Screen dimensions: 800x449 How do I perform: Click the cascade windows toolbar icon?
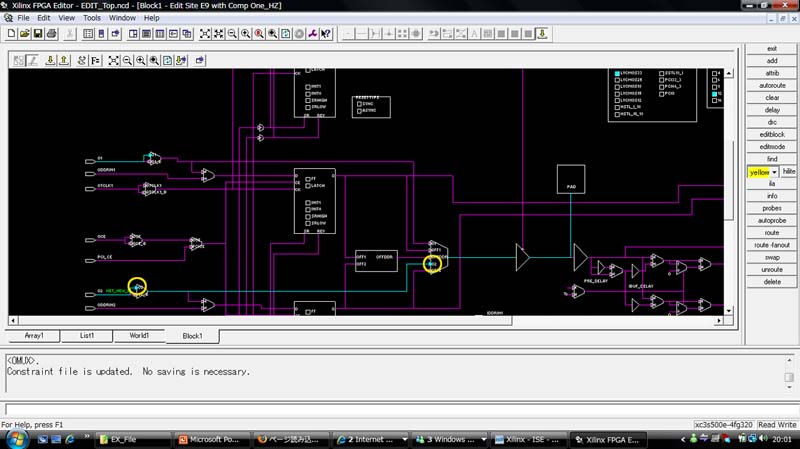[x=187, y=34]
